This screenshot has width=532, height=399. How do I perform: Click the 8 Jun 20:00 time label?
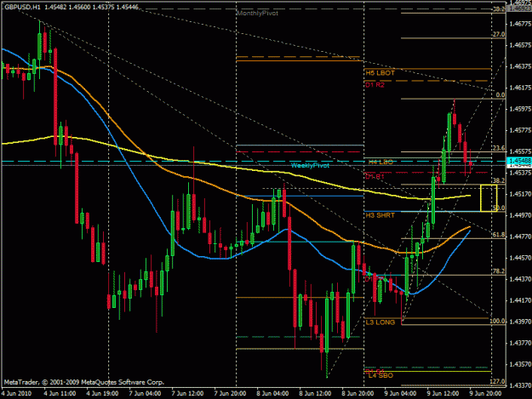(x=358, y=394)
